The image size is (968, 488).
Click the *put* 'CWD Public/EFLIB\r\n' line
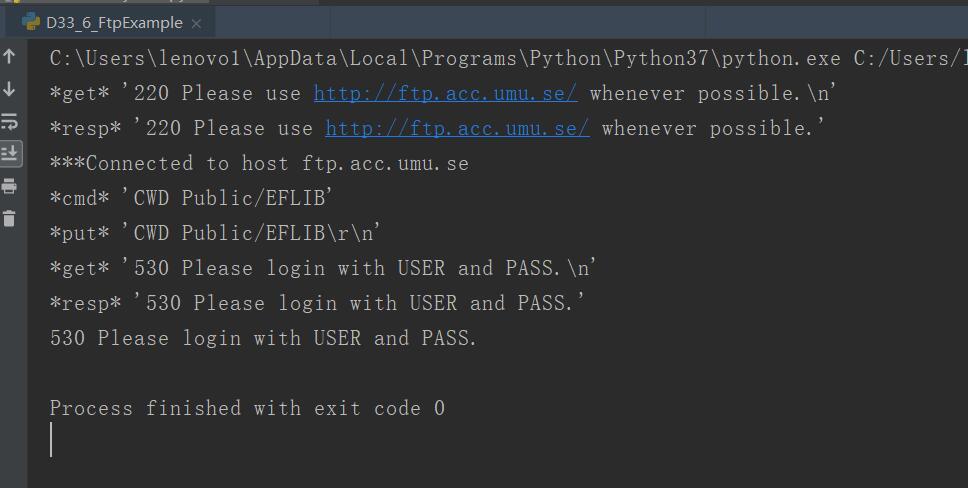215,233
